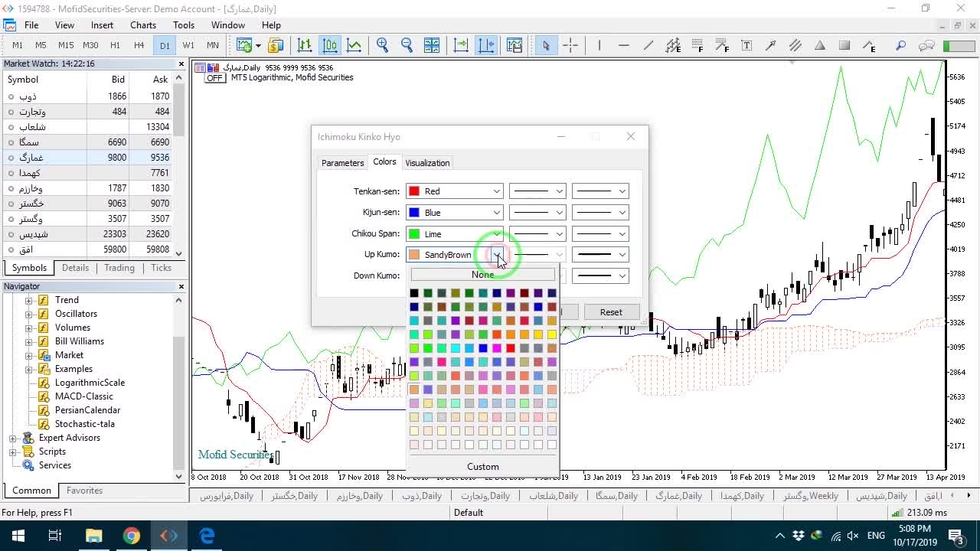
Task: Open Tenkan-sen line style dropdown
Action: point(537,191)
